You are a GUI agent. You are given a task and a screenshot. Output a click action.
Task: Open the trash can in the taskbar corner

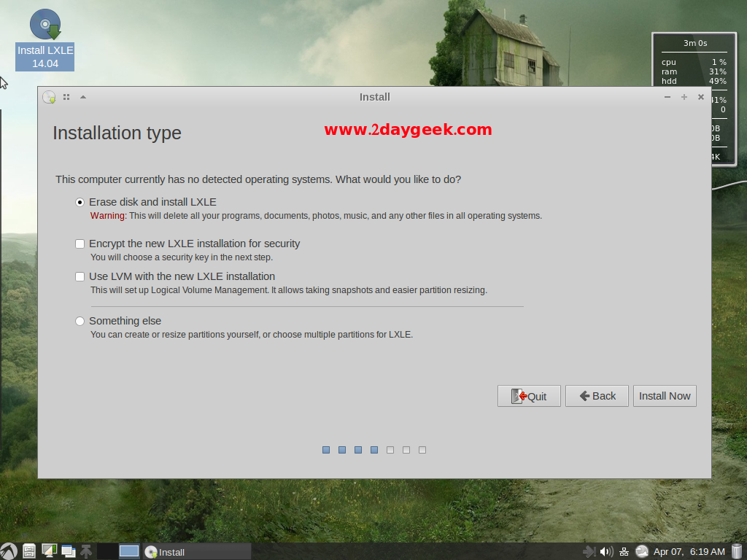(x=737, y=551)
